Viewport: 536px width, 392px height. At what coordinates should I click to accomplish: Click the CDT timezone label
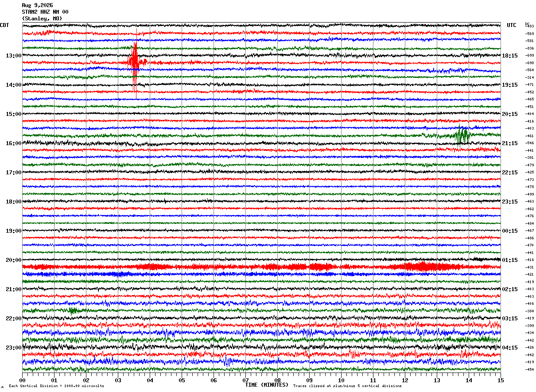point(4,25)
